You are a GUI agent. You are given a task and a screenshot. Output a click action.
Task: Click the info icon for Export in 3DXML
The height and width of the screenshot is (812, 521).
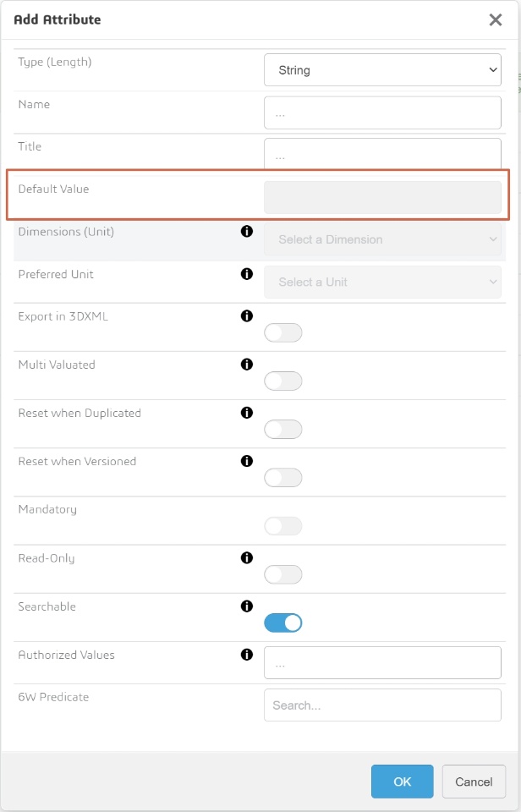247,316
